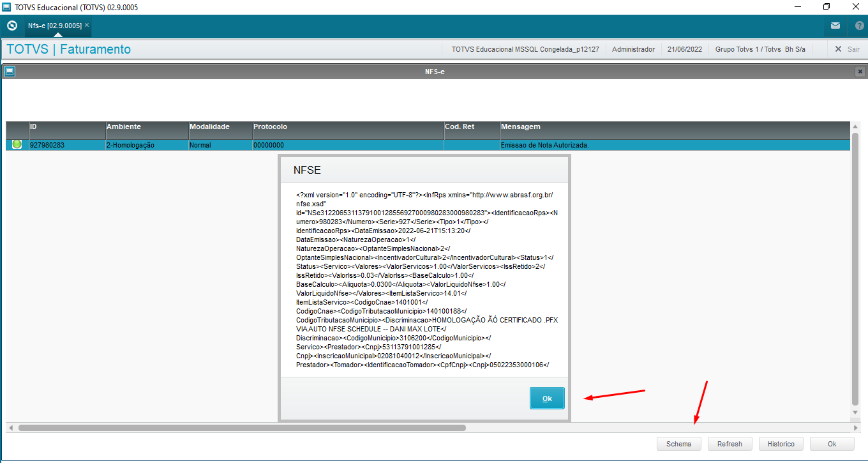Viewport: 868px width, 463px height.
Task: Click the Sair exit button
Action: (848, 49)
